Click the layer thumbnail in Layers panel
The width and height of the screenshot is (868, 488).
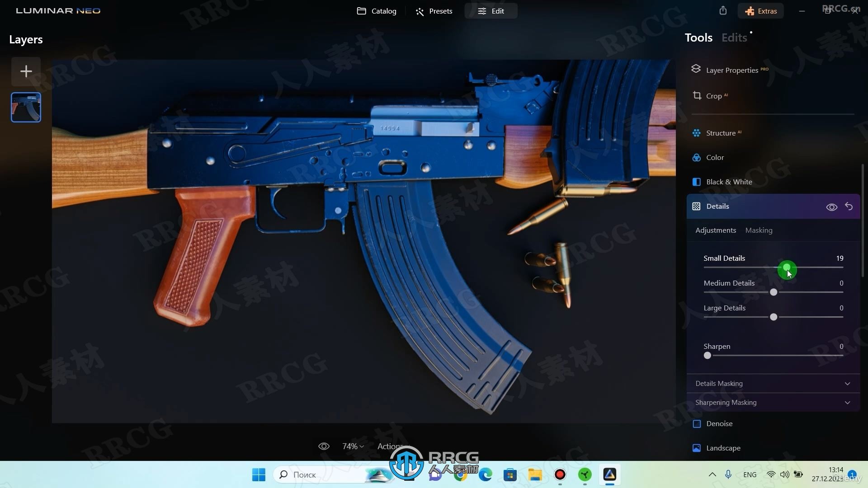tap(26, 107)
